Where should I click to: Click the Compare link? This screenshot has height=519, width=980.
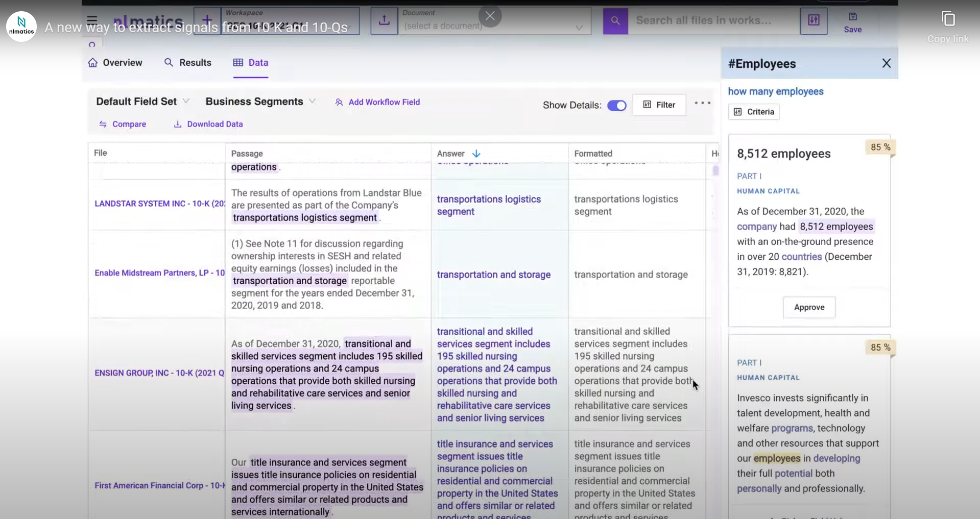pos(123,124)
